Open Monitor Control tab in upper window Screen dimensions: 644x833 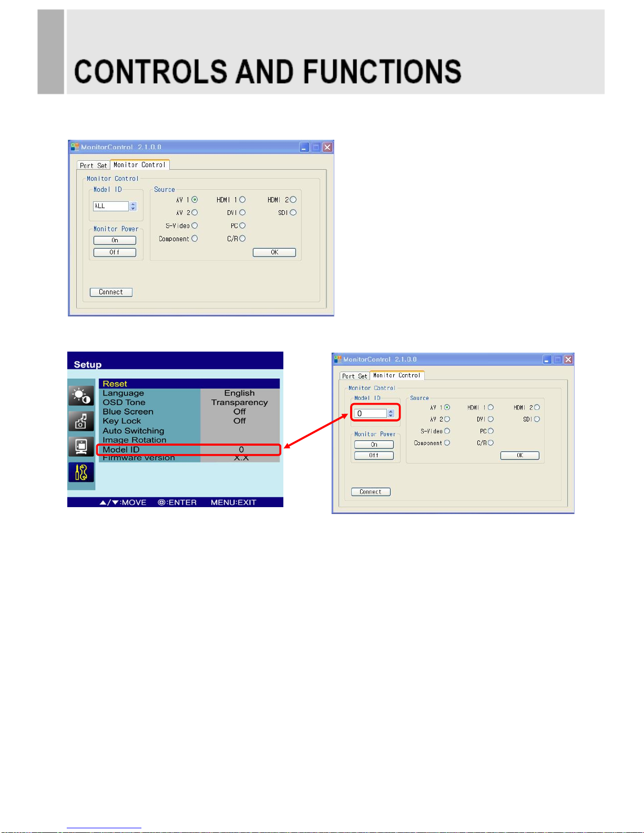click(x=139, y=164)
